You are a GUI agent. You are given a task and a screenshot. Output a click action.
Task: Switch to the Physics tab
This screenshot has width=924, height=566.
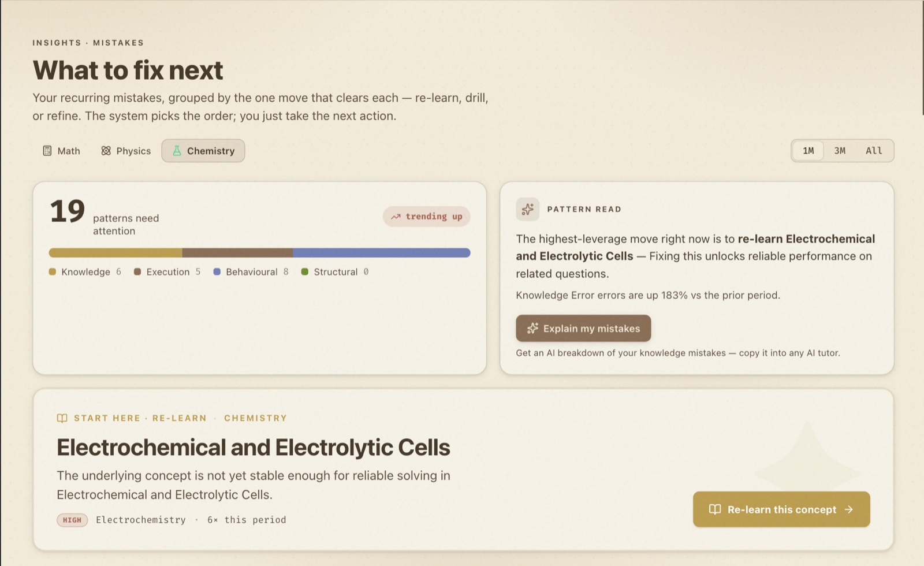[x=125, y=151]
